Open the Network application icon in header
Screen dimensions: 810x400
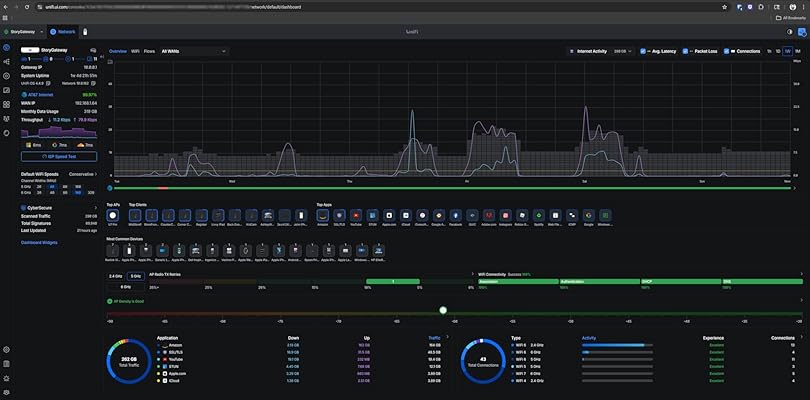pos(54,32)
